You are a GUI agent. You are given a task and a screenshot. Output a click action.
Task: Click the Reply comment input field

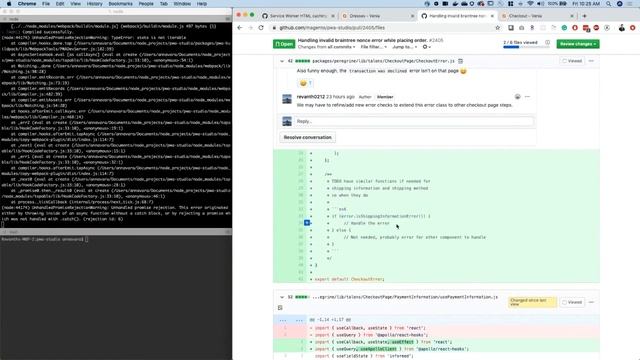(x=413, y=121)
